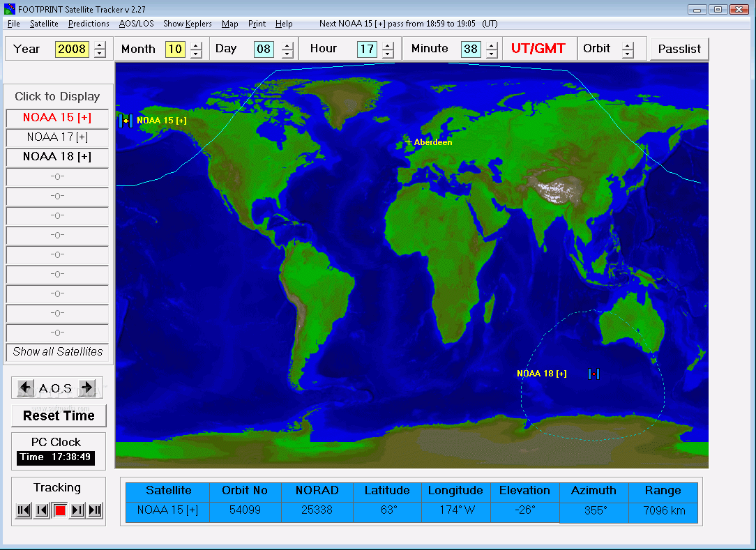Increase the Year with the up arrow
This screenshot has width=756, height=550.
point(100,45)
